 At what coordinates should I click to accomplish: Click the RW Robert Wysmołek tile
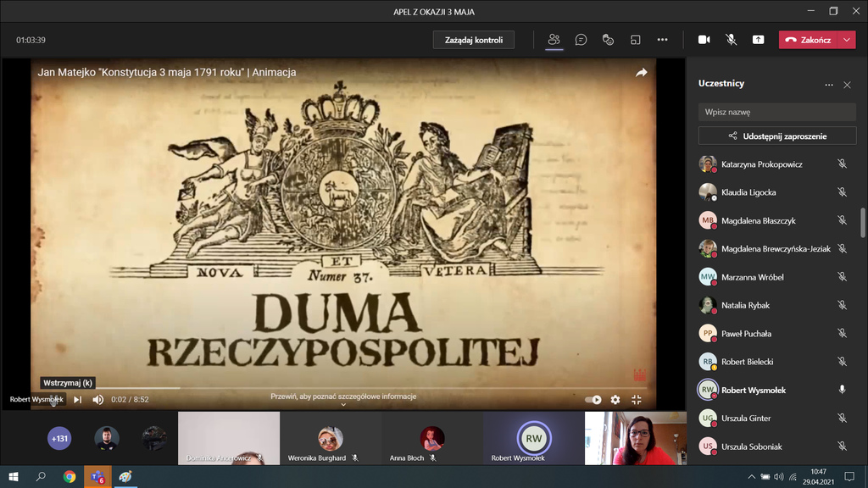pyautogui.click(x=534, y=438)
